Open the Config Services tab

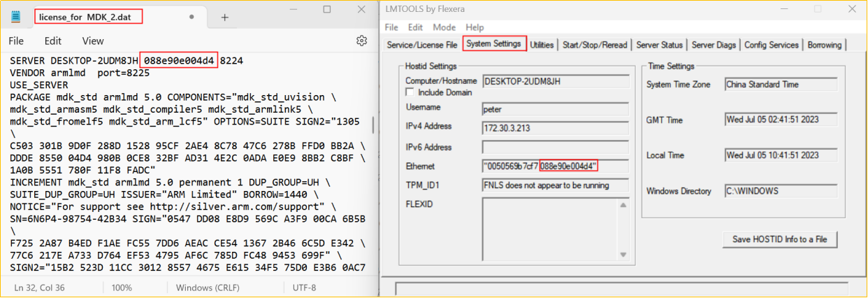(x=771, y=45)
